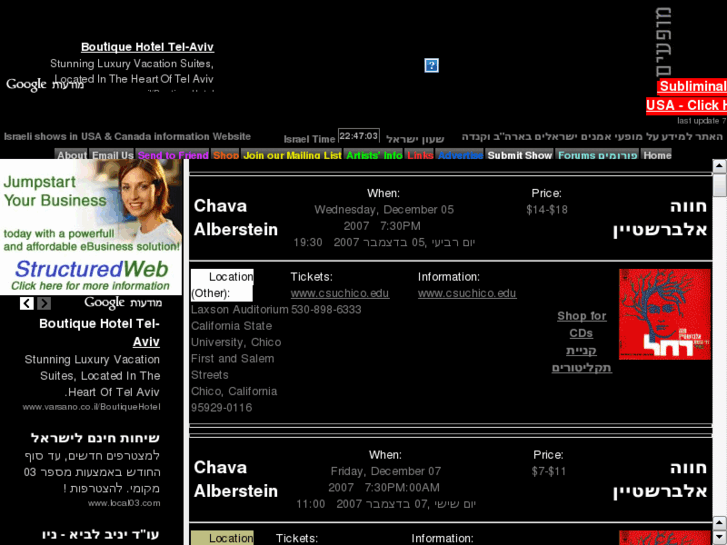727x545 pixels.
Task: Click Israeli shows in USA & Canada tagline
Action: [127, 136]
